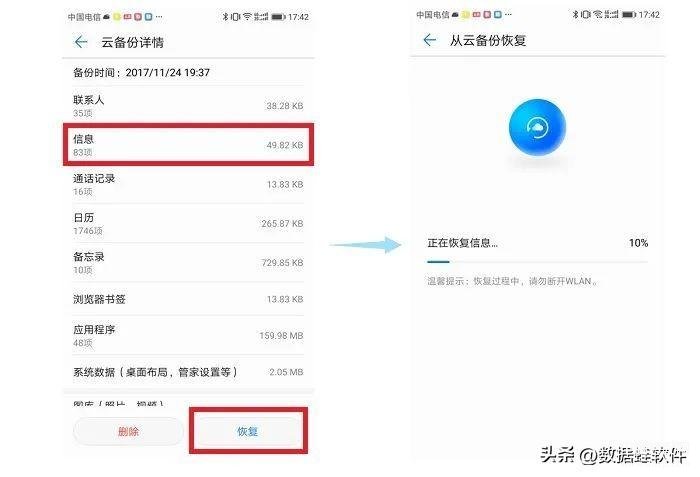This screenshot has width=700, height=477.
Task: Tap battery icon in right phone status bar
Action: pos(629,15)
